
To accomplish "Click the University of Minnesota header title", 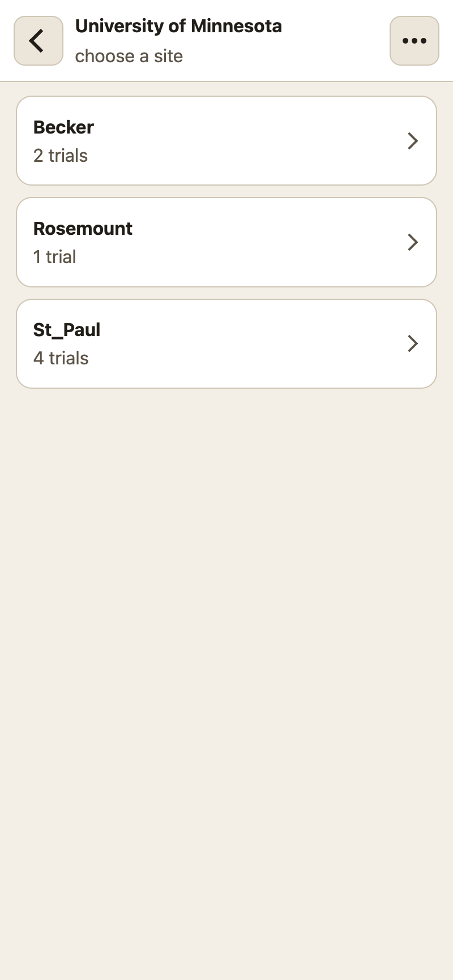I will pos(178,26).
